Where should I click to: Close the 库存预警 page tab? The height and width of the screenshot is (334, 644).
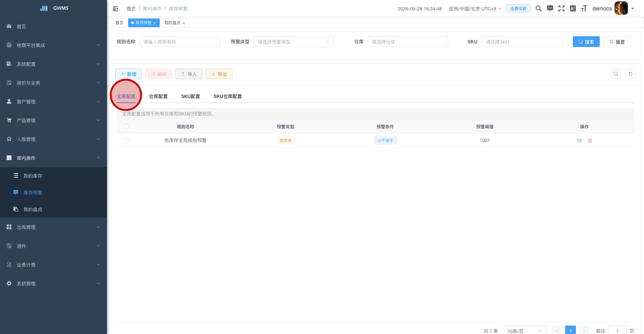155,23
